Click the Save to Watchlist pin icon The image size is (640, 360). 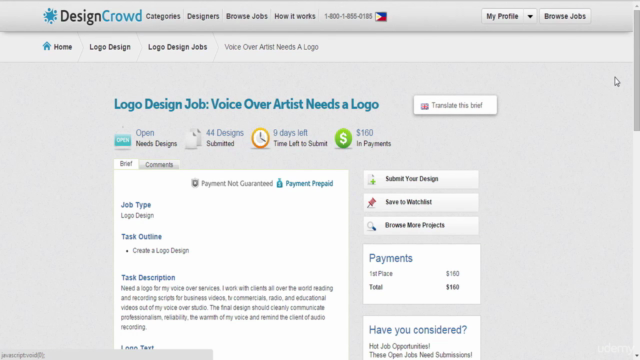371,202
